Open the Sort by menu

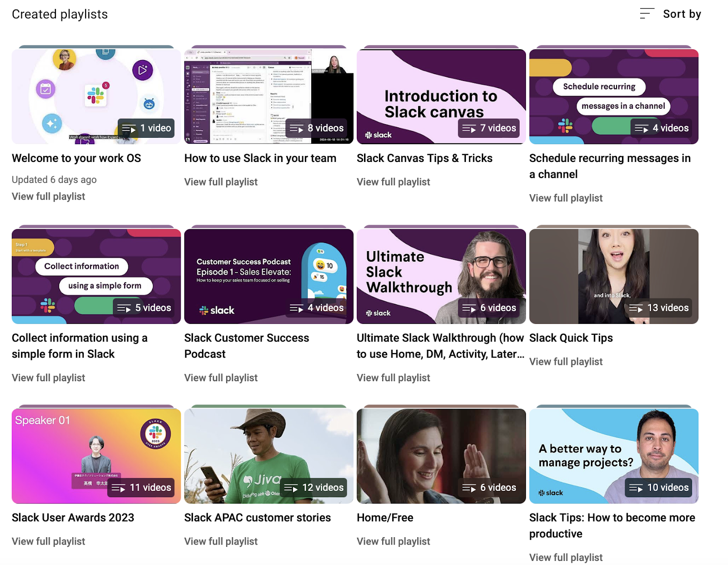click(670, 14)
